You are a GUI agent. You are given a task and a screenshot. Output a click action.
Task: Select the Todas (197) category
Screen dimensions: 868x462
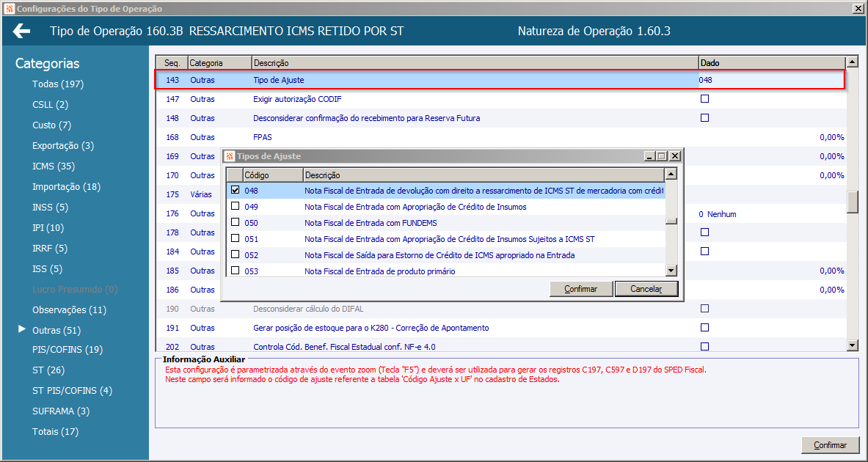tap(58, 84)
